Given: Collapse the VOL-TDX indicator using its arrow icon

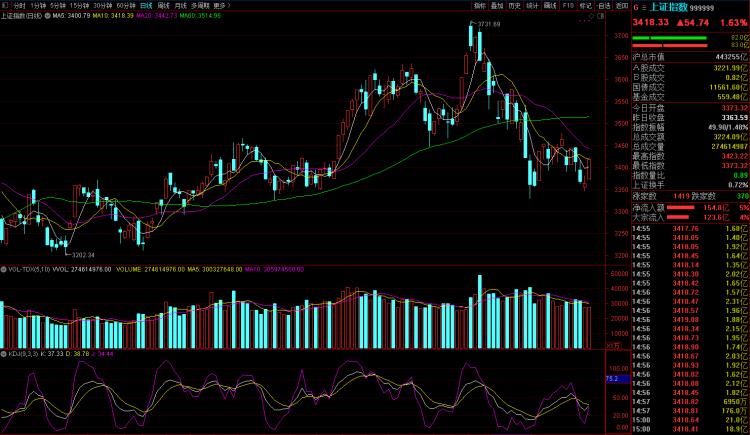Looking at the screenshot, I should (x=4, y=269).
